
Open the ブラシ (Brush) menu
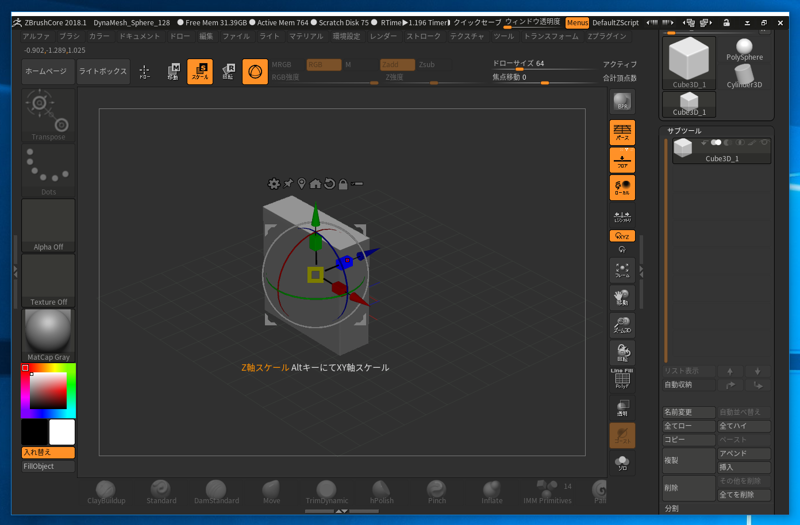[x=69, y=36]
